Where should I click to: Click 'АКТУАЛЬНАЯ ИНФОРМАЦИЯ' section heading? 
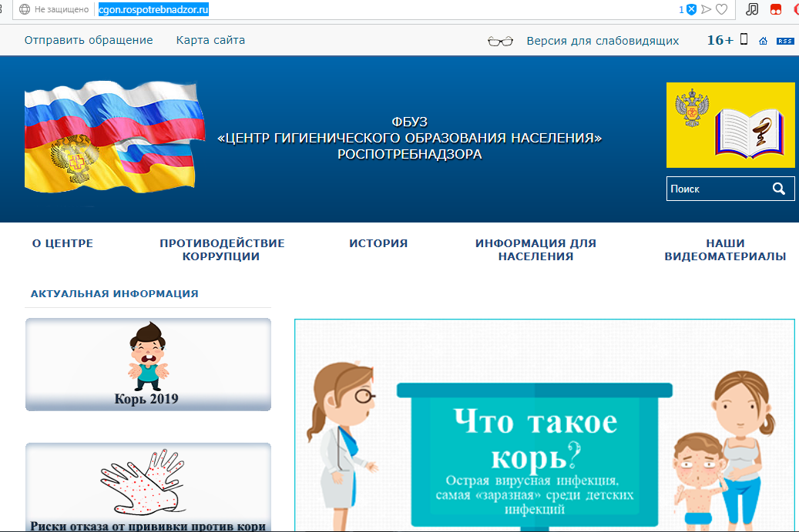pos(115,294)
